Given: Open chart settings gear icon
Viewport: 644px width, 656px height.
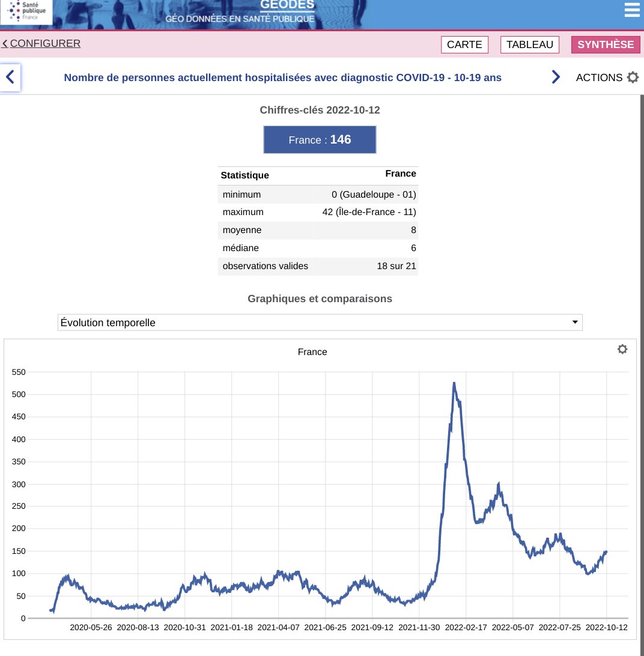Looking at the screenshot, I should pyautogui.click(x=622, y=349).
